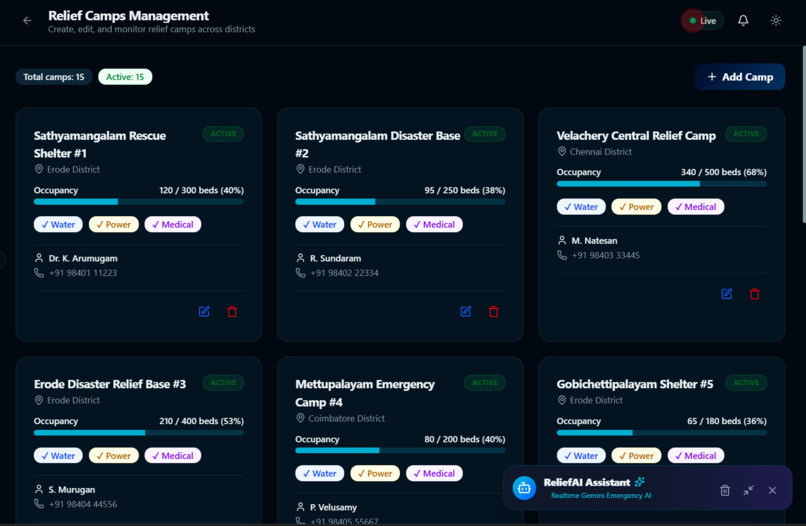This screenshot has height=526, width=806.
Task: Click occupancy bar of Velachery Central Relief Camp
Action: (662, 184)
